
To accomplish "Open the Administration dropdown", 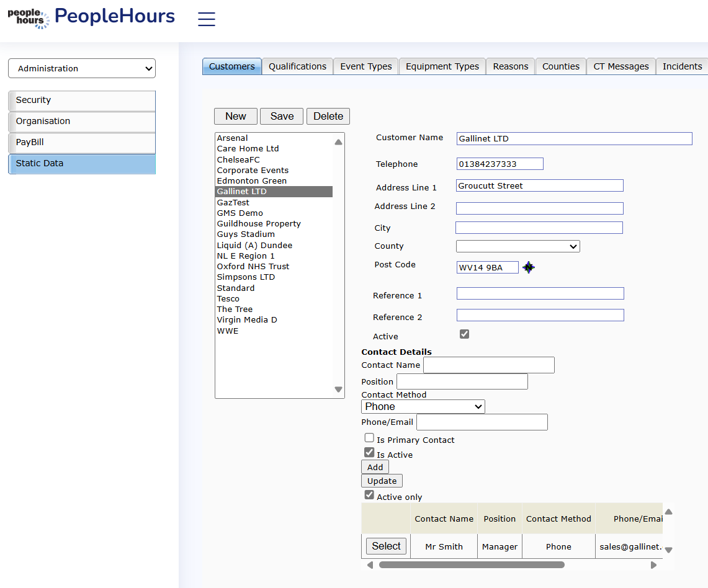I will [82, 68].
